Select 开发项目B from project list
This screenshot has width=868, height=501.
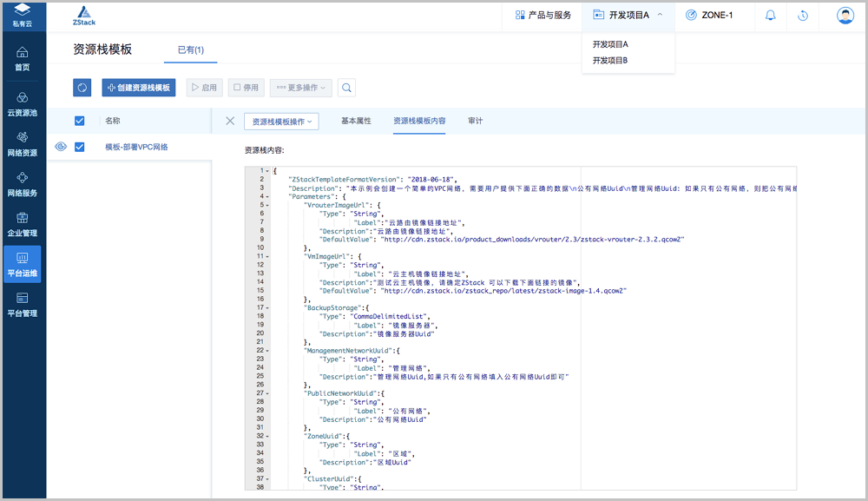(610, 61)
